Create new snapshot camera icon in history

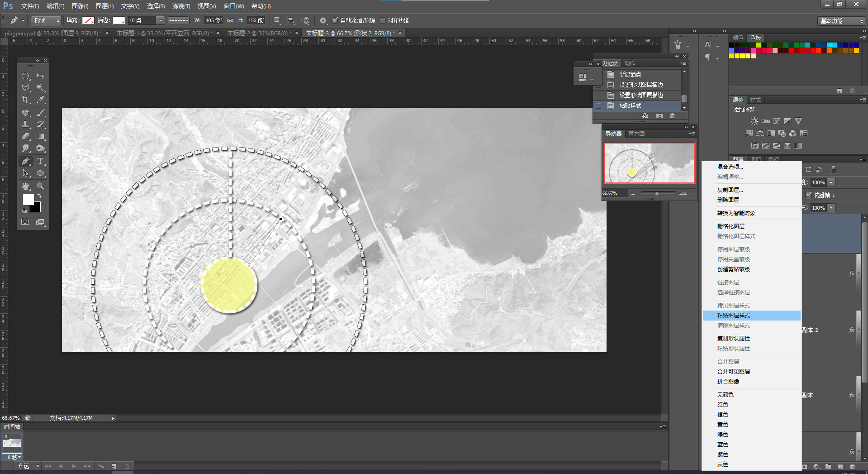(659, 116)
